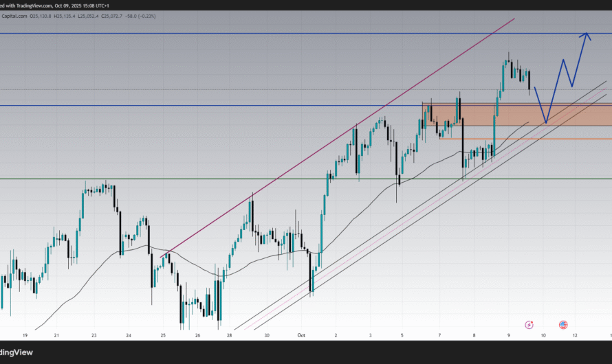This screenshot has width=612, height=364.
Task: Click the high value H25,135.4
Action: 65,16
